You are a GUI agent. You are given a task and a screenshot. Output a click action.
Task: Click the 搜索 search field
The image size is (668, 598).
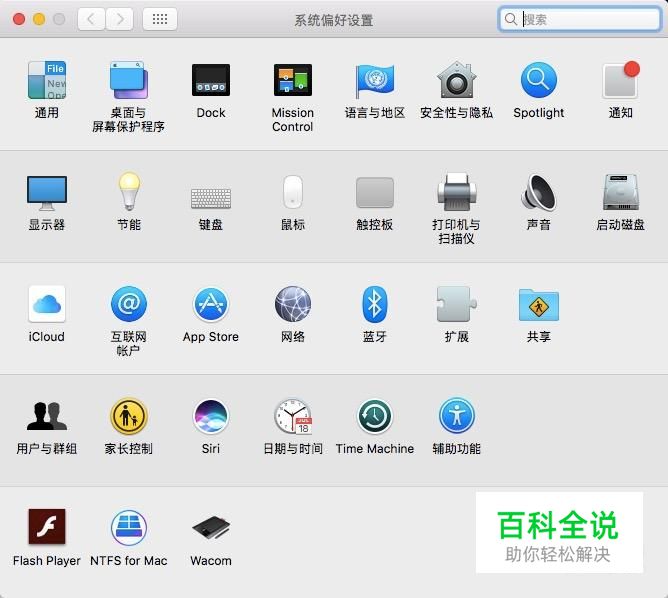pyautogui.click(x=579, y=19)
